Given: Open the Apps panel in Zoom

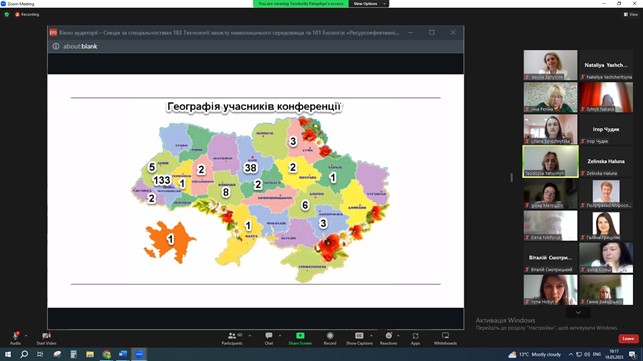Looking at the screenshot, I should (x=415, y=338).
